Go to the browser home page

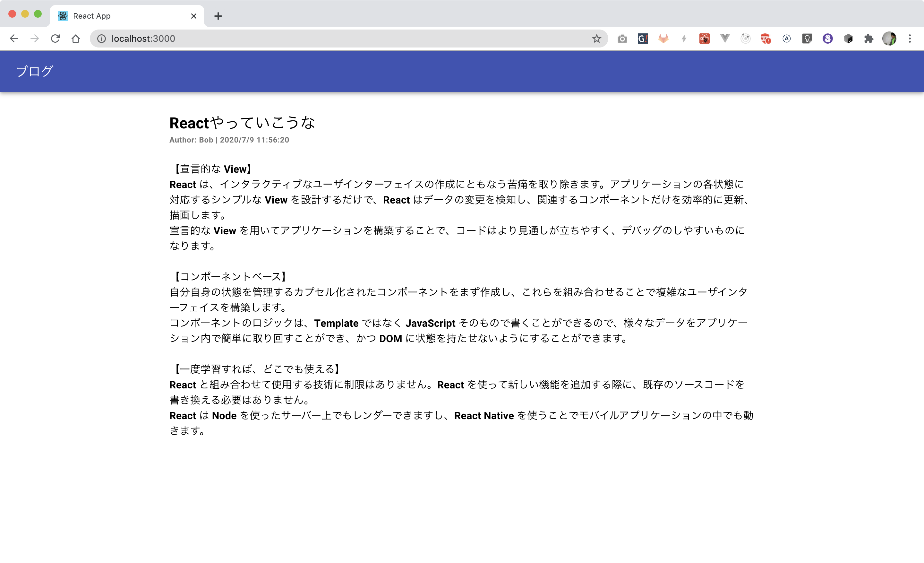click(76, 39)
